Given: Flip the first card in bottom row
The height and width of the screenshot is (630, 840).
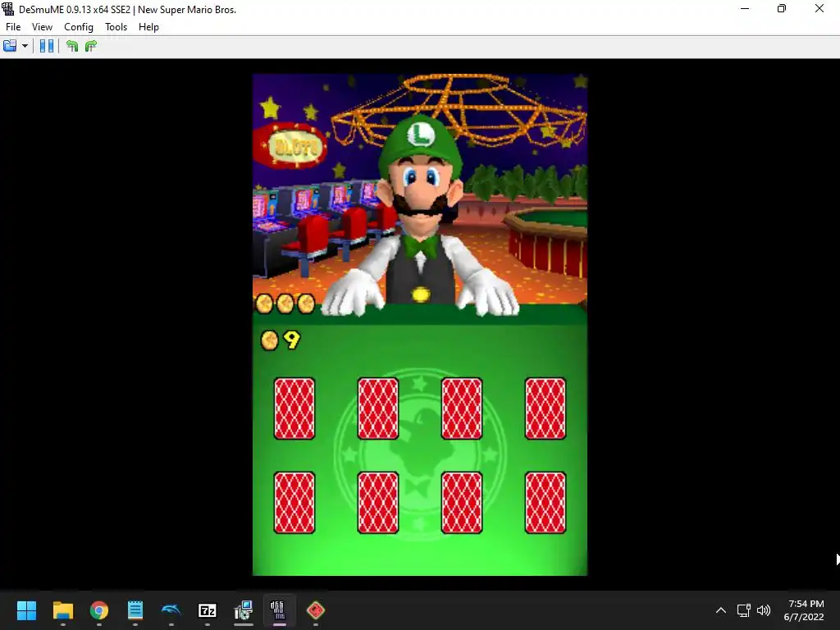Looking at the screenshot, I should (x=294, y=503).
